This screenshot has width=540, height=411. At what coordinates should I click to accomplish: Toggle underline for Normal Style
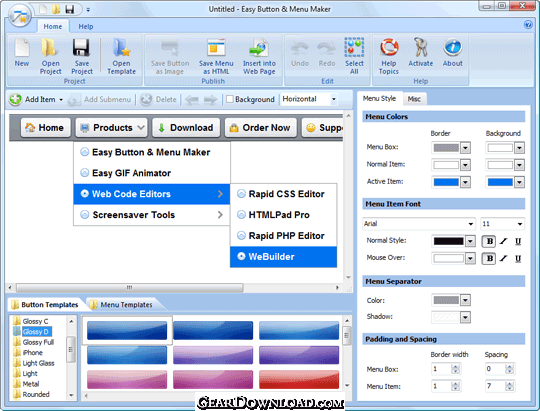point(518,241)
